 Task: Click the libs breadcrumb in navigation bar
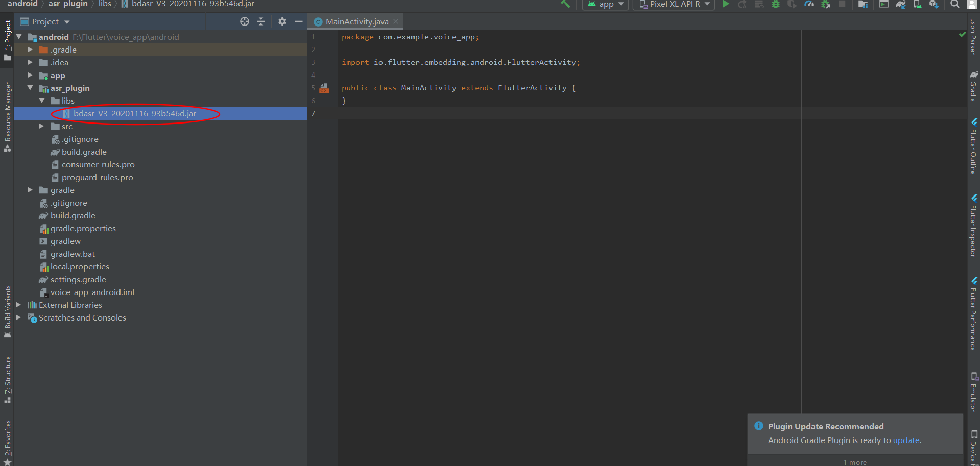105,4
